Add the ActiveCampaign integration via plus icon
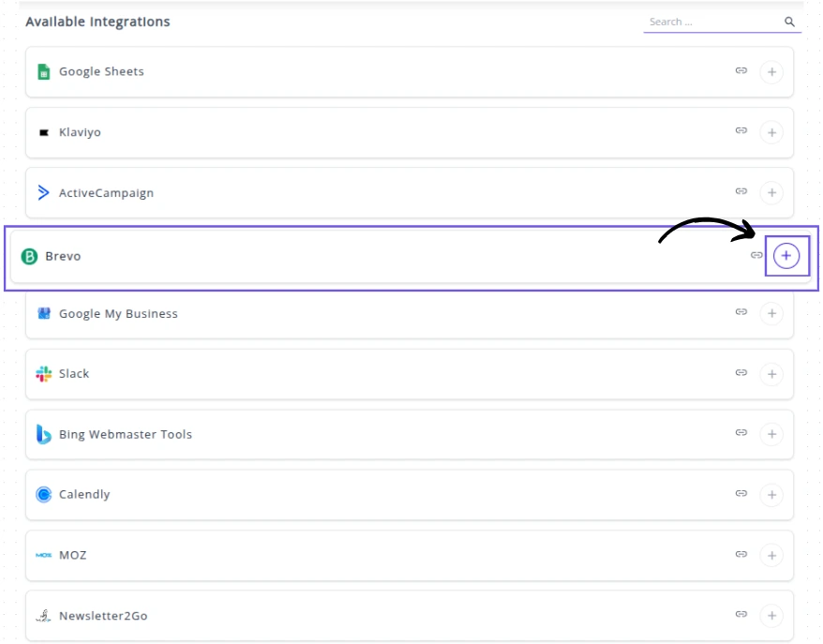 [x=771, y=193]
